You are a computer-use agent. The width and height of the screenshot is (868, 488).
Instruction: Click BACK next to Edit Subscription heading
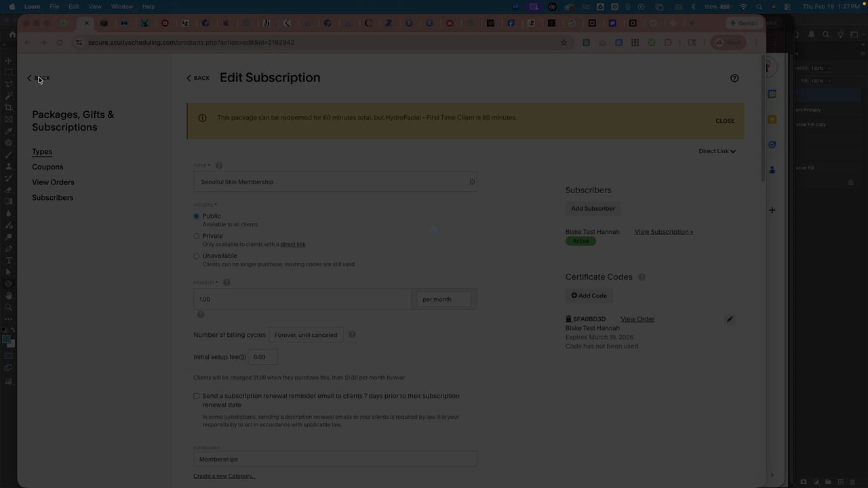198,78
